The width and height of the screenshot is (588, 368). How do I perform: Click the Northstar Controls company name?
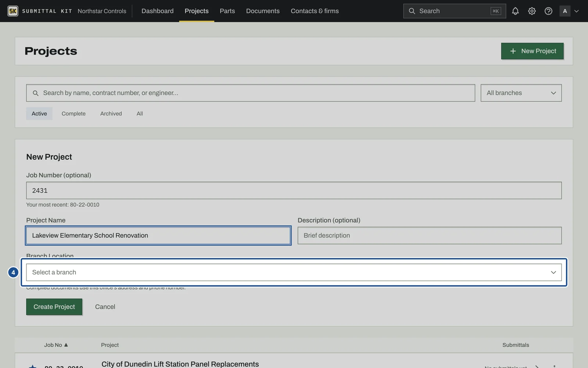[x=102, y=11]
